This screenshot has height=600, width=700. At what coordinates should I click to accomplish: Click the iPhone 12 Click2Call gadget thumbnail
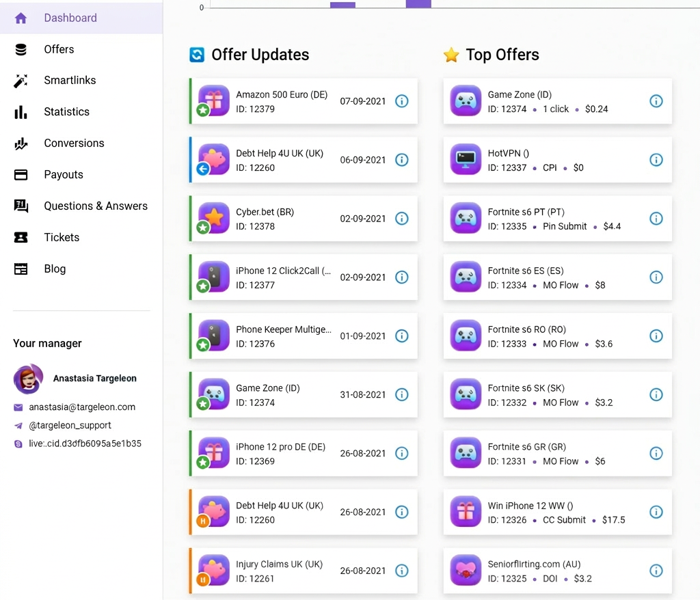(x=214, y=277)
